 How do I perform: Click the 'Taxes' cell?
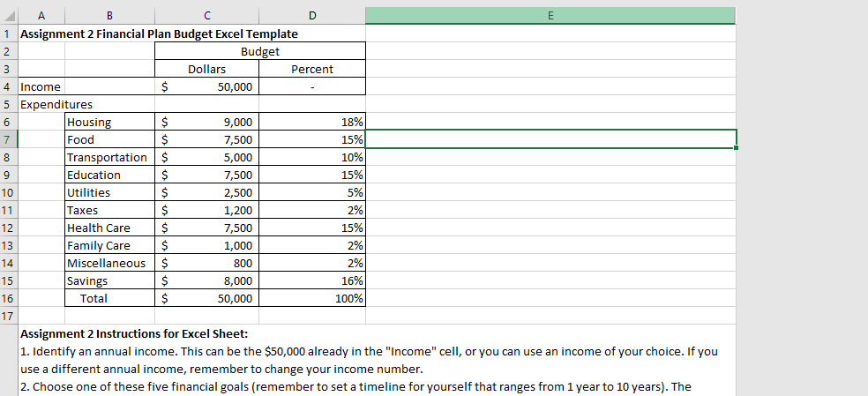[x=109, y=211]
